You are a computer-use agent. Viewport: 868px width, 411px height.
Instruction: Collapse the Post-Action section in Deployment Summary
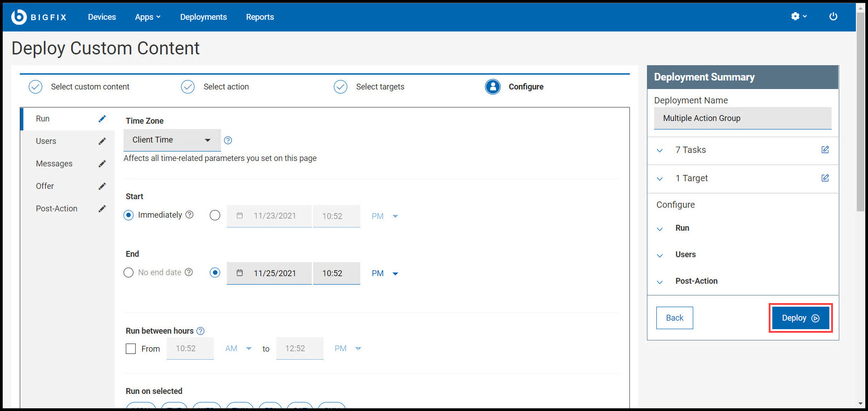tap(660, 282)
